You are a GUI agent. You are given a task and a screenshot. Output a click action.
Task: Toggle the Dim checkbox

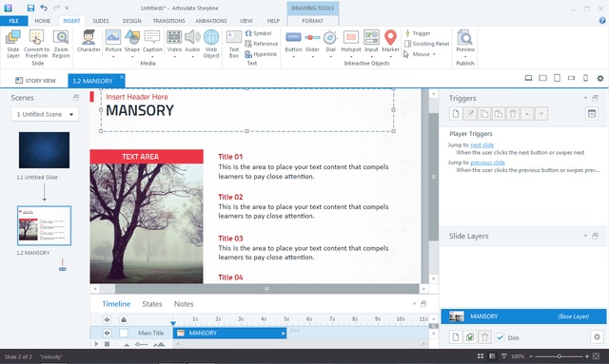click(x=501, y=337)
